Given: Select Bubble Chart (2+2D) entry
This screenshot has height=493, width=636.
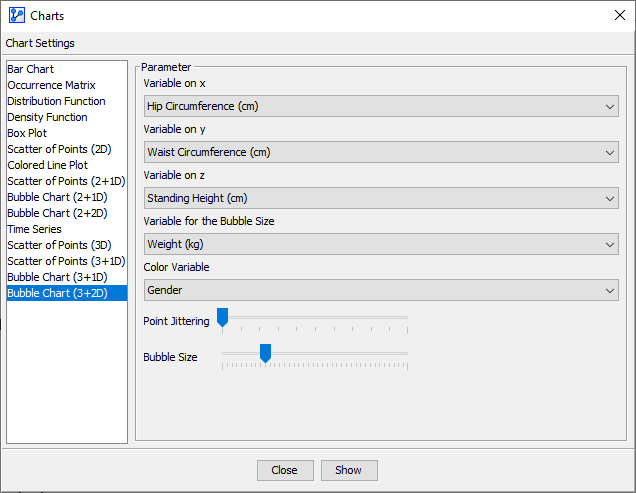Looking at the screenshot, I should [x=57, y=213].
